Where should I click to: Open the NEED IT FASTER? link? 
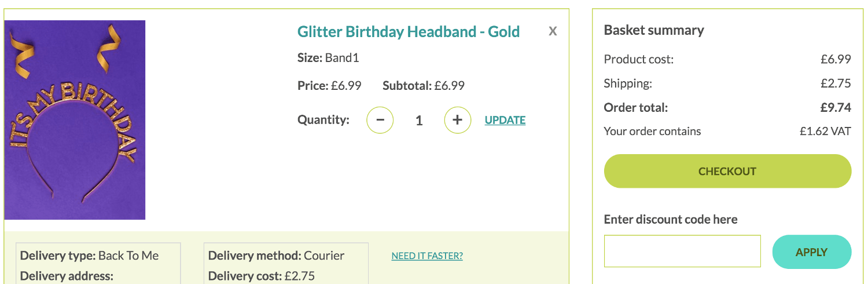427,256
